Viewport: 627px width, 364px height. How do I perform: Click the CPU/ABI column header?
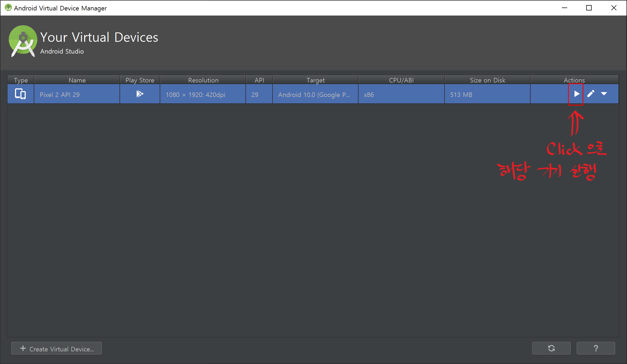click(x=401, y=80)
